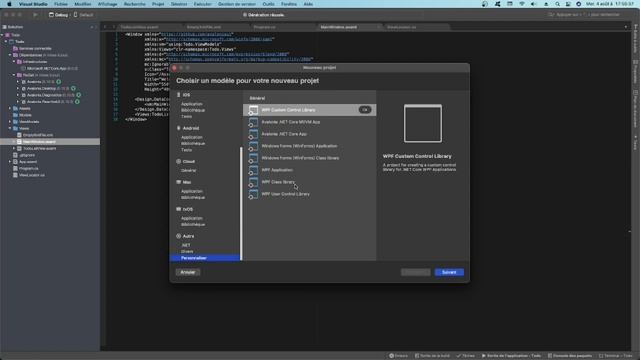Select Divers under the Autre category
Screen dimensions: 640x360
click(x=187, y=251)
